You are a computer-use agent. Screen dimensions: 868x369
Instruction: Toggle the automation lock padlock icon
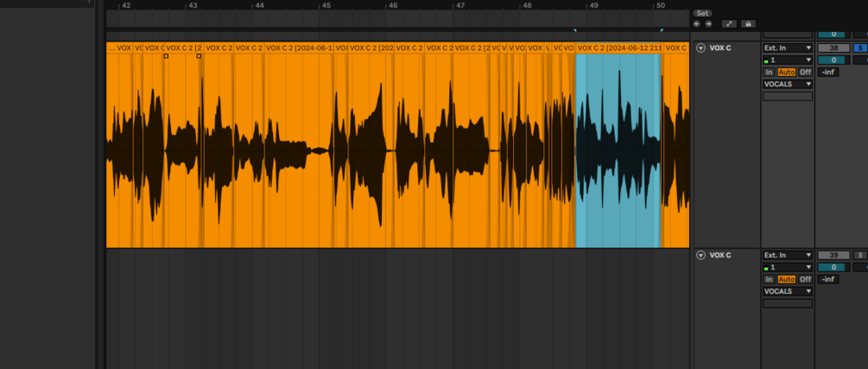point(748,24)
